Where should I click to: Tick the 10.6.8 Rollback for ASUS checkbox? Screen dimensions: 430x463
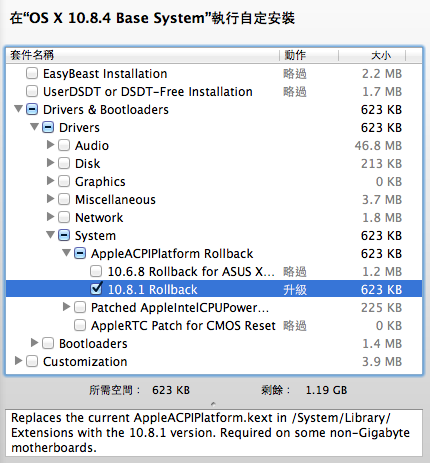[96, 271]
